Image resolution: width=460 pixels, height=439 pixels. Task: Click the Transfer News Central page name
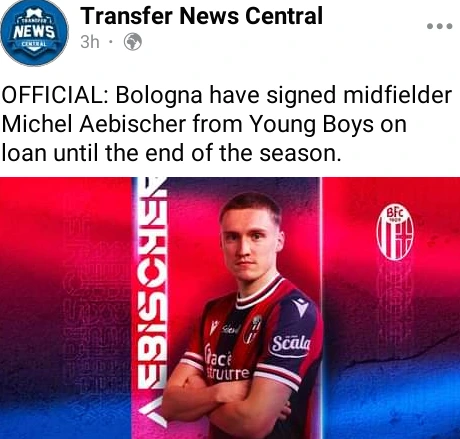(x=201, y=16)
